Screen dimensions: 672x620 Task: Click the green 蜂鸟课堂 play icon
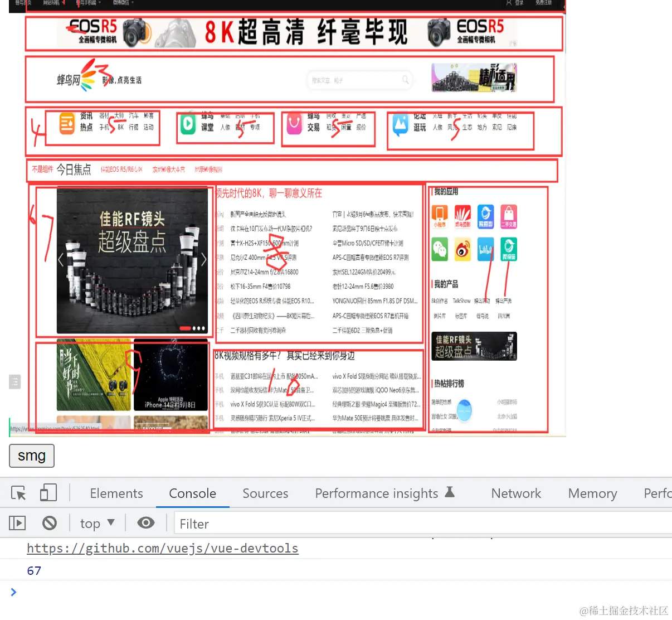[x=188, y=123]
